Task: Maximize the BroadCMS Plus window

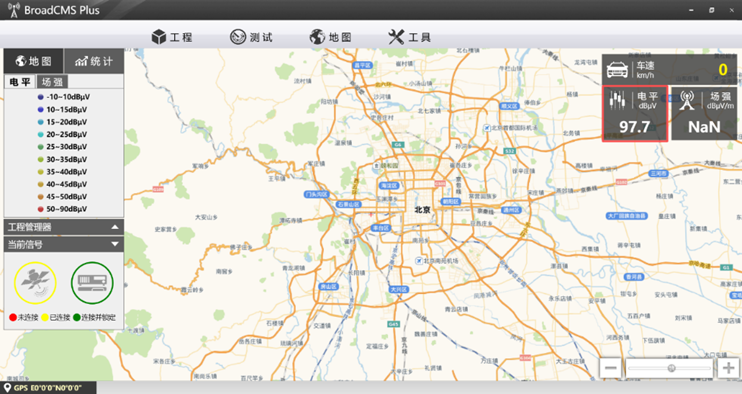Action: tap(711, 10)
